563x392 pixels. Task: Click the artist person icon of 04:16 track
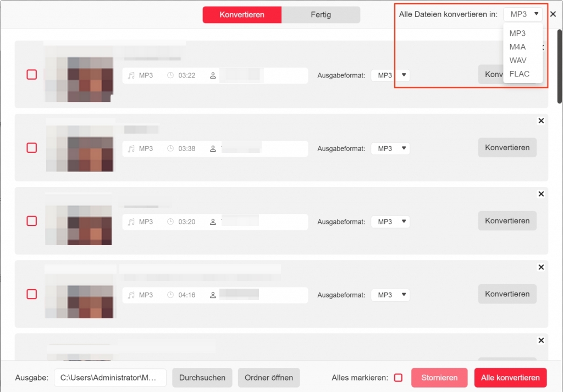(213, 295)
